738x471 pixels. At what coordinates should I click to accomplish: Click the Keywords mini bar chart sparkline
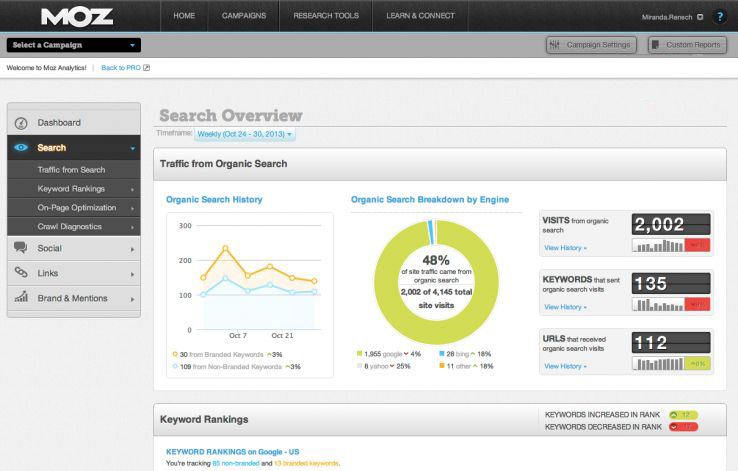pos(658,304)
